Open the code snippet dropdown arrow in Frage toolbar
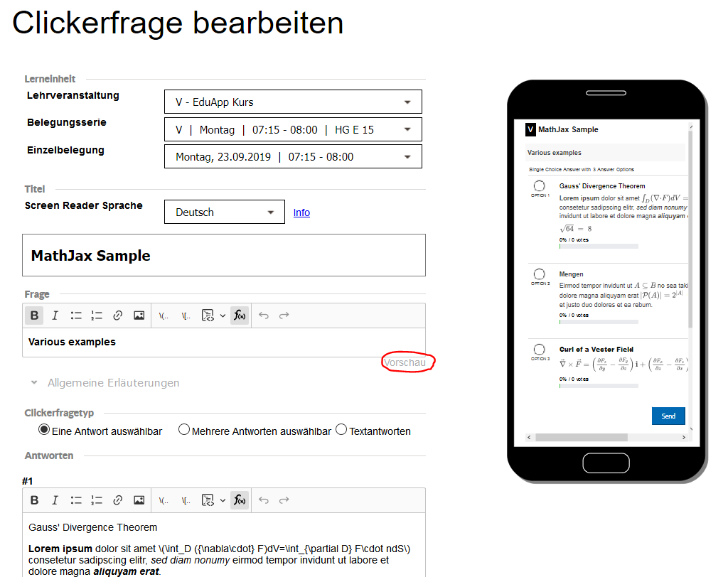 (223, 316)
